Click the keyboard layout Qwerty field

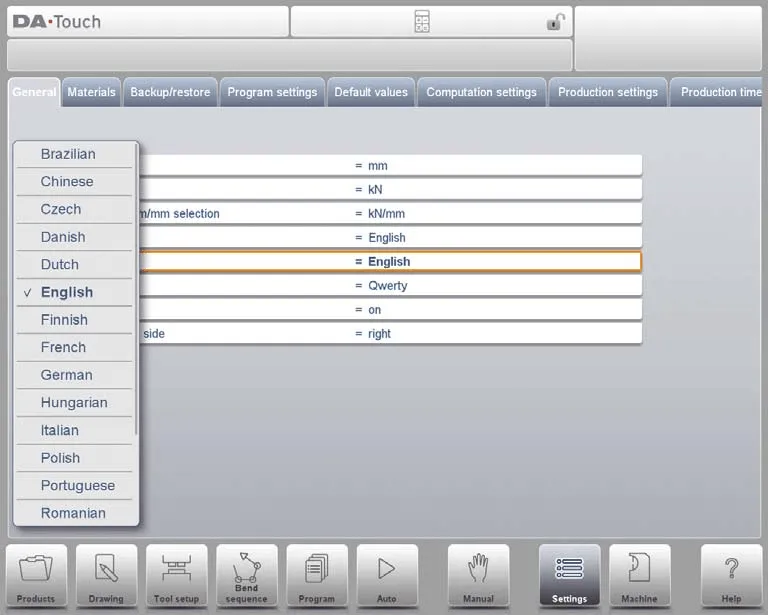[x=495, y=286]
